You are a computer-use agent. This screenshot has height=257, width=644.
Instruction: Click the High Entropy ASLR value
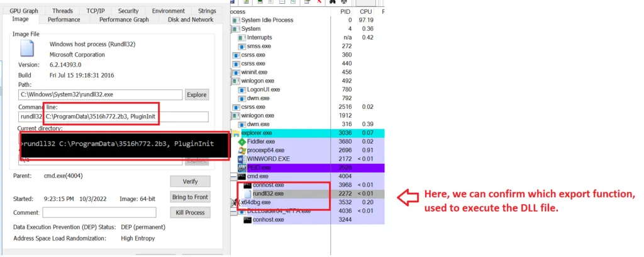pyautogui.click(x=138, y=238)
